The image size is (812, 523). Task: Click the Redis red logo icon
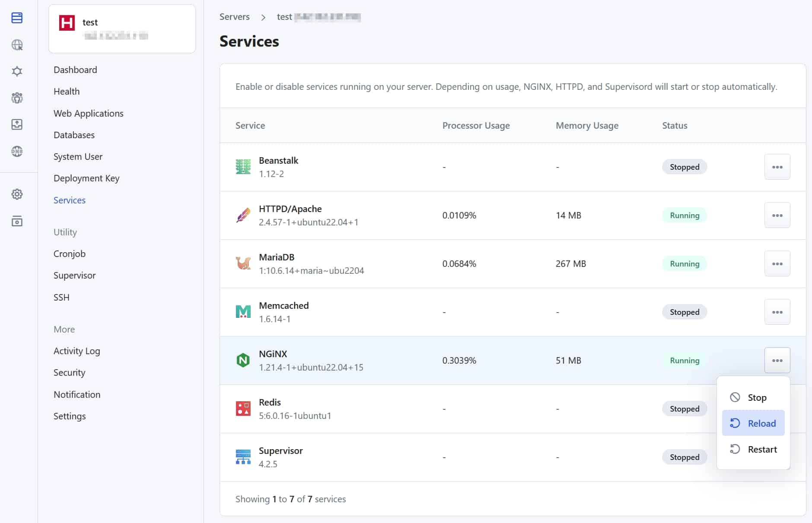pyautogui.click(x=243, y=409)
